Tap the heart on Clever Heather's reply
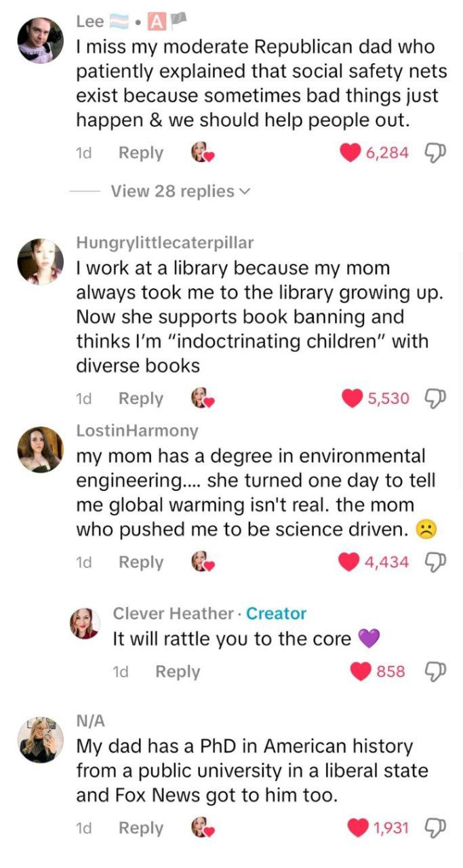Viewport: 463px width, 868px height. (x=360, y=671)
